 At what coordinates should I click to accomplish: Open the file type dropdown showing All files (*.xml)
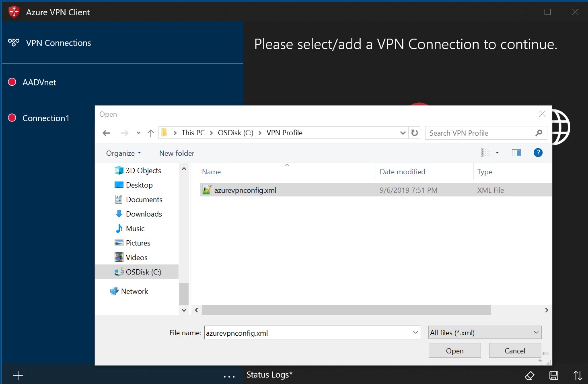coord(484,332)
